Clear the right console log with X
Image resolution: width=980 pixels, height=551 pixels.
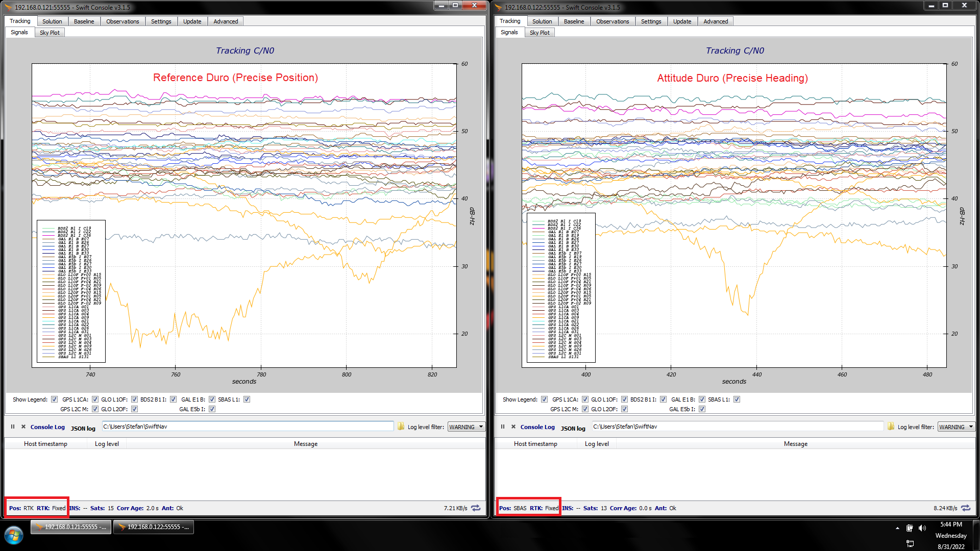tap(513, 427)
